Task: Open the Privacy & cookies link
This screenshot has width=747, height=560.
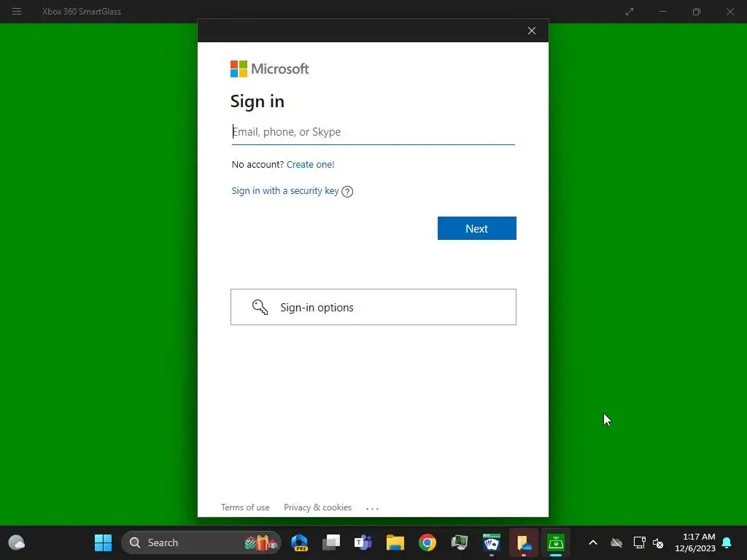Action: pos(318,507)
